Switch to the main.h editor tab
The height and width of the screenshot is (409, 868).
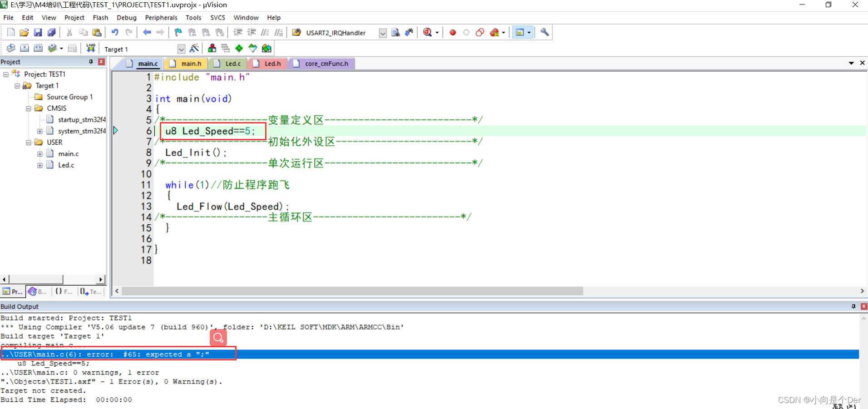click(x=186, y=64)
